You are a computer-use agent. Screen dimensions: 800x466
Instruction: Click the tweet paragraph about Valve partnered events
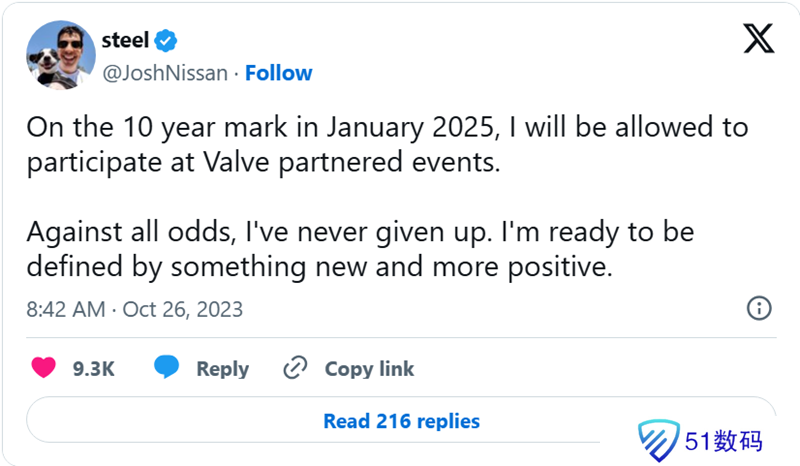pyautogui.click(x=386, y=146)
